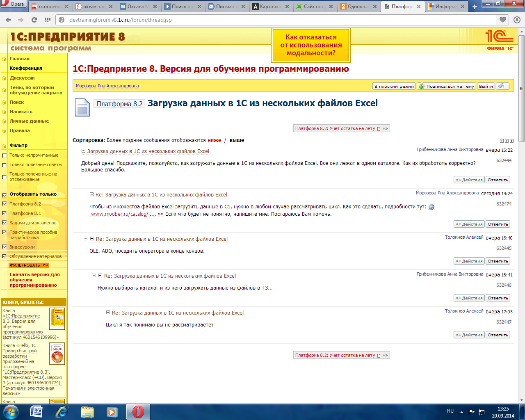Open the www.modber.ru/catalog link
Screen dimensions: 525x420
127,214
